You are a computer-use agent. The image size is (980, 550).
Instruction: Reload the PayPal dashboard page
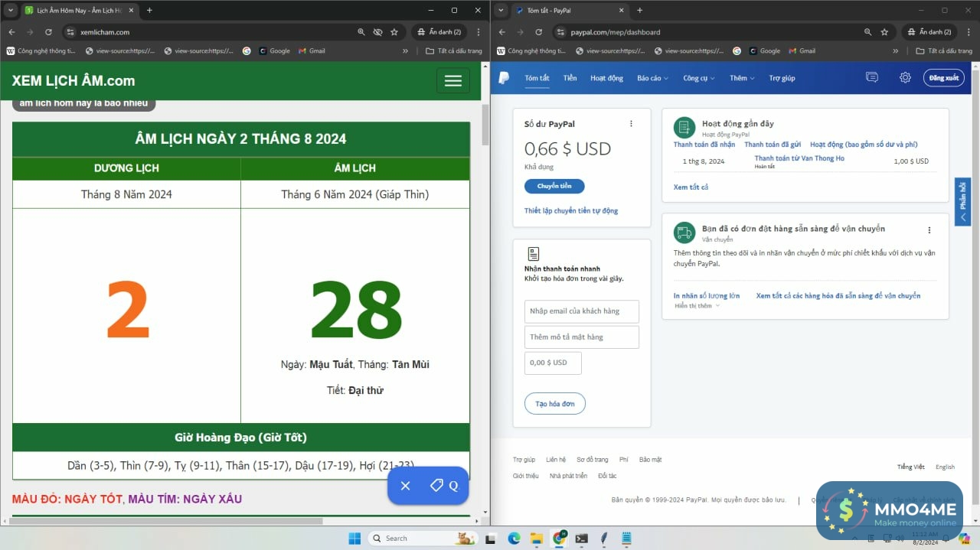[x=538, y=32]
